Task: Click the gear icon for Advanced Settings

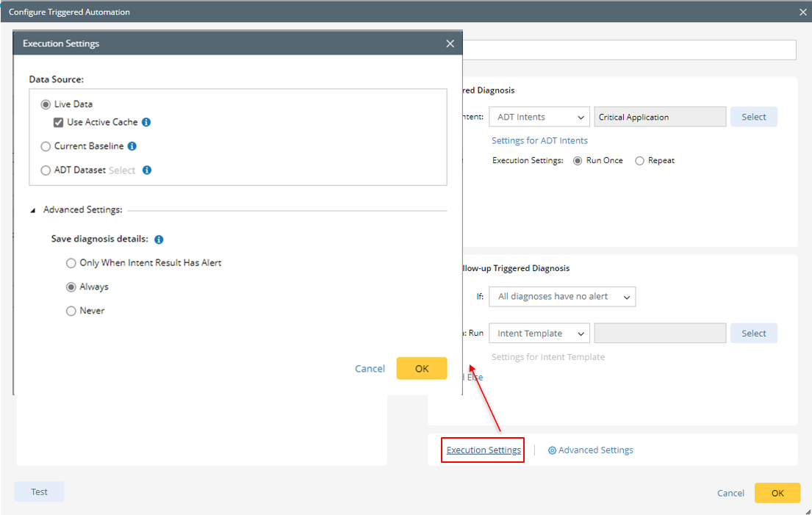Action: click(x=553, y=450)
